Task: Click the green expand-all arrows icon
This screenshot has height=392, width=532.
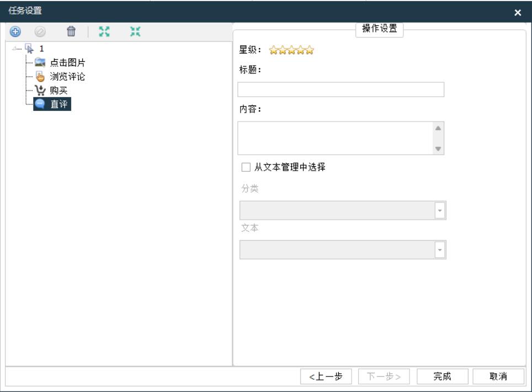Action: point(102,32)
